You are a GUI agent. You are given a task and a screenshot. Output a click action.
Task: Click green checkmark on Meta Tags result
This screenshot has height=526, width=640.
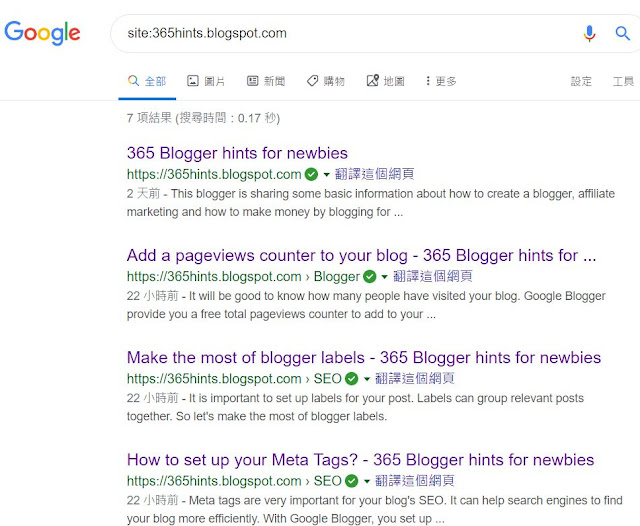point(351,481)
